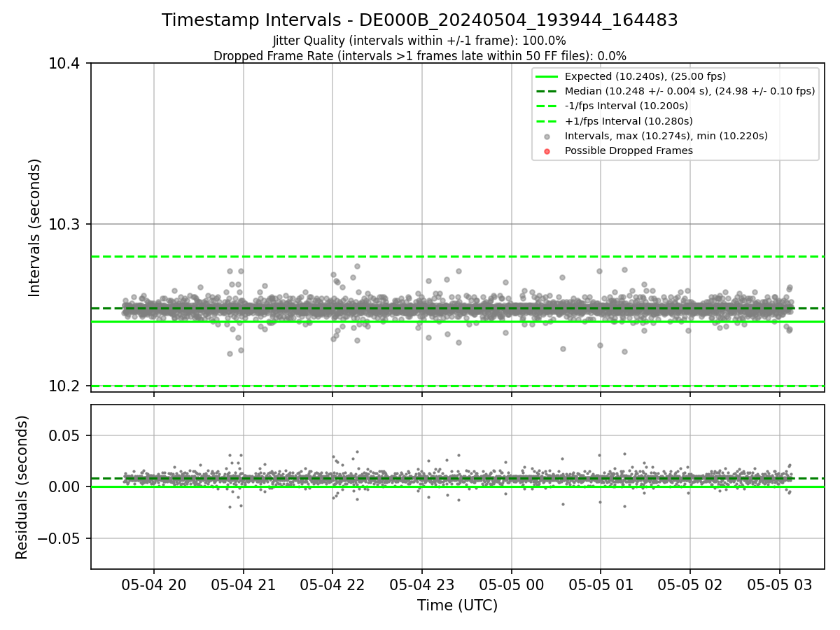This screenshot has width=840, height=630.
Task: Click the gray dot marker in legend
Action: pos(547,136)
